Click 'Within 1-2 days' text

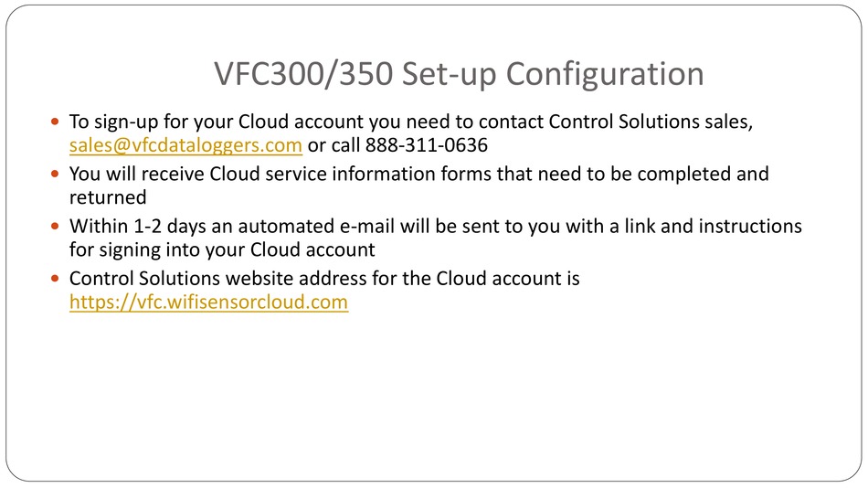point(139,227)
